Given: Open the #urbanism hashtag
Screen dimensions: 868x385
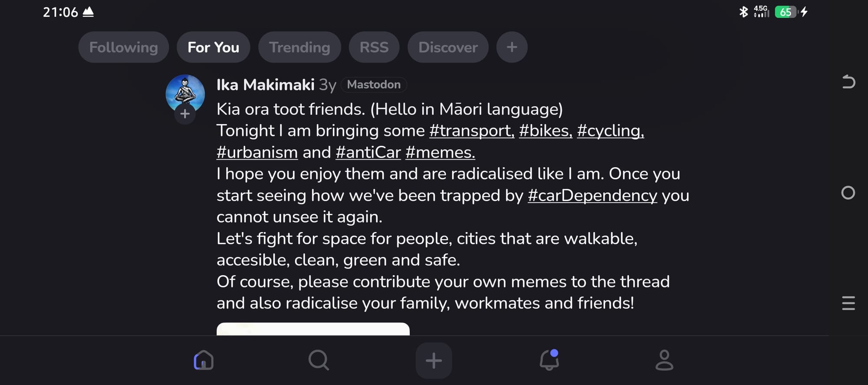Looking at the screenshot, I should (257, 152).
